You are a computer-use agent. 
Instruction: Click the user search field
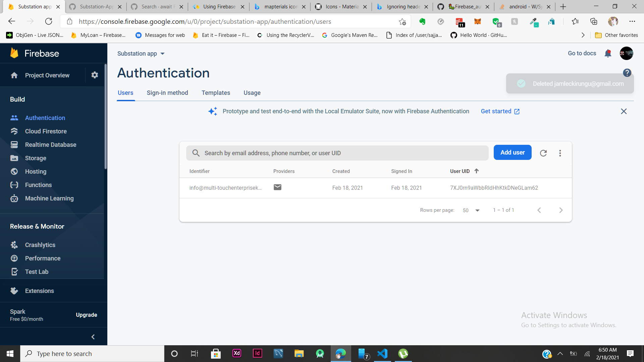[337, 153]
